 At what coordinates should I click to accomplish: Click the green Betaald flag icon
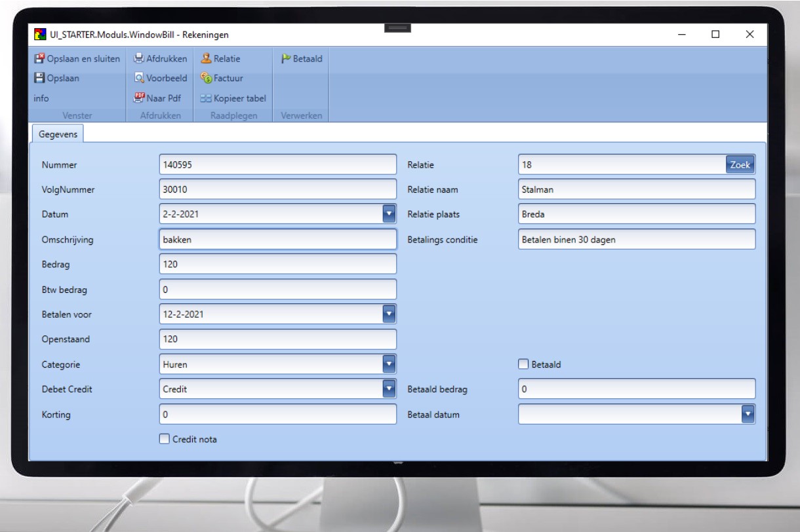coord(285,60)
